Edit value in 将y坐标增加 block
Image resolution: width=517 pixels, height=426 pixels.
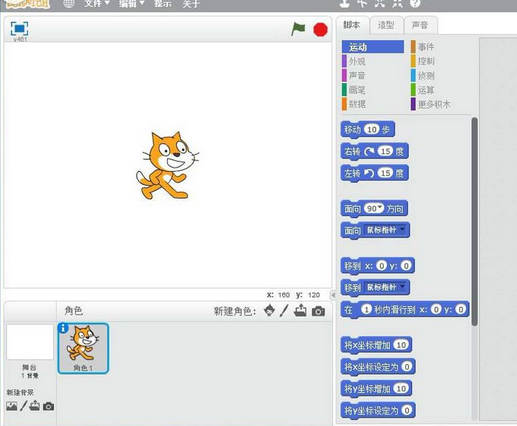point(401,388)
